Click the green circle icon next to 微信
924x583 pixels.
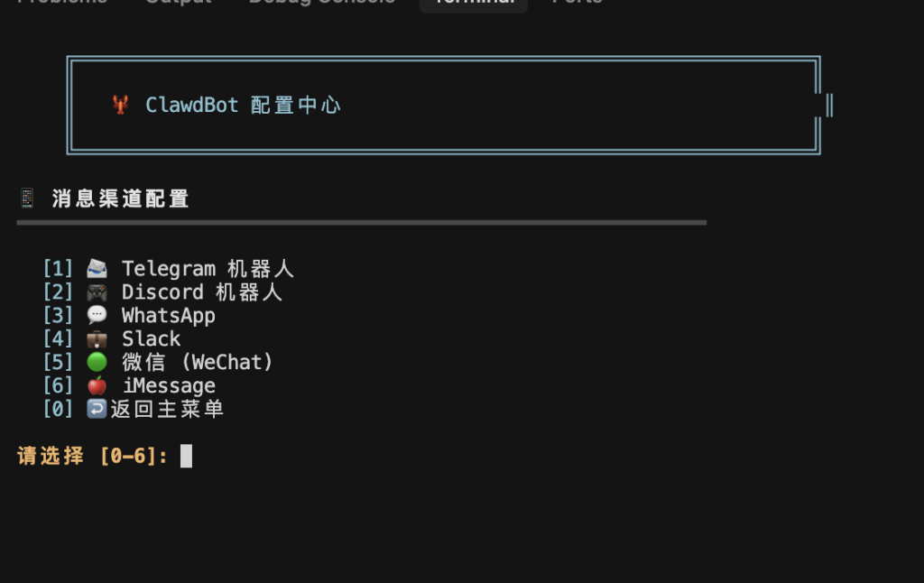coord(97,361)
